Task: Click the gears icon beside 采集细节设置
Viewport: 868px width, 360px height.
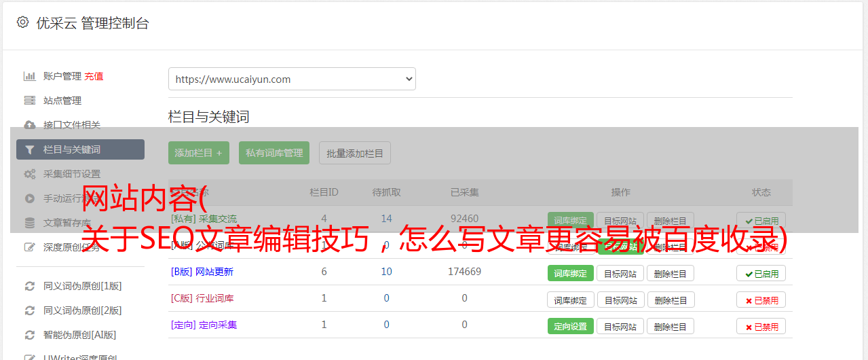Action: point(29,174)
